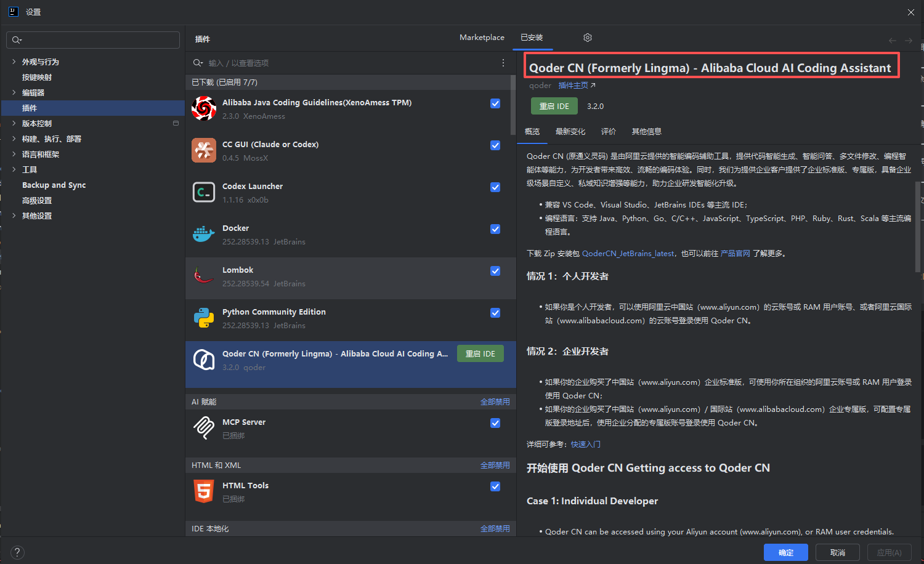Open the 其他信息 tab

[647, 132]
